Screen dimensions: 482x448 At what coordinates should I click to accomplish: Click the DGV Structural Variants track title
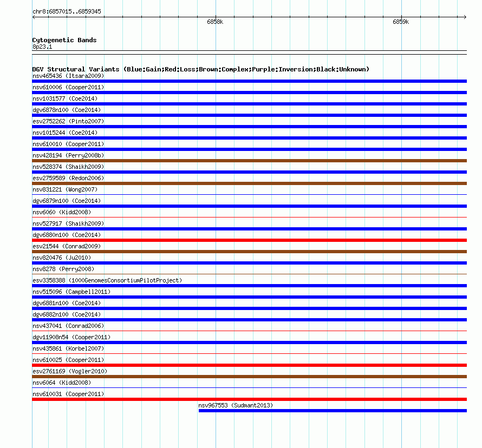click(x=201, y=69)
